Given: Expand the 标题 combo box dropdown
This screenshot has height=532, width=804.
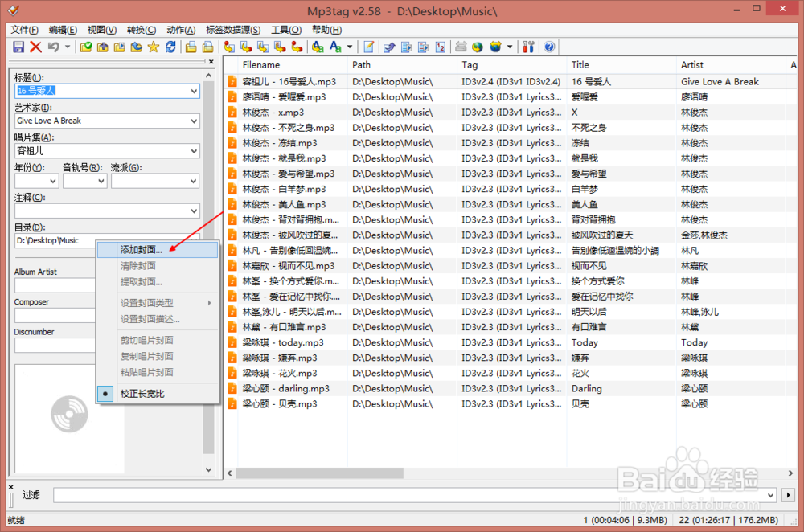Looking at the screenshot, I should click(x=194, y=92).
